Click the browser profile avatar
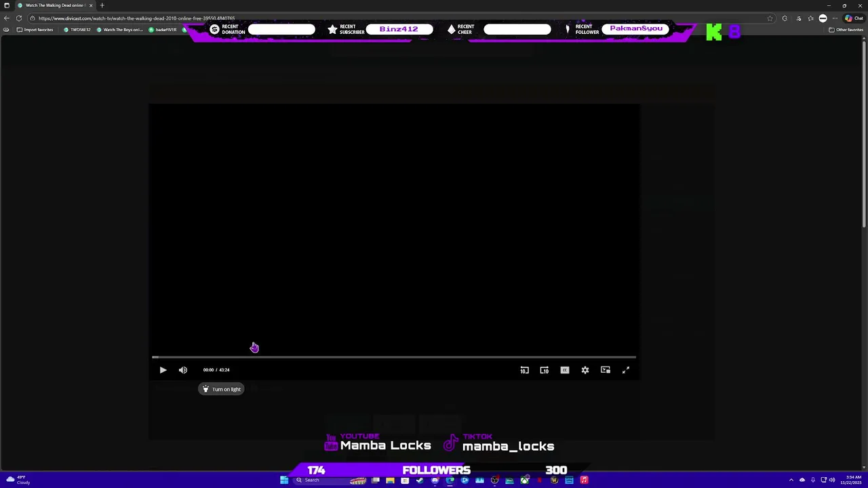Viewport: 868px width, 488px height. tap(823, 18)
